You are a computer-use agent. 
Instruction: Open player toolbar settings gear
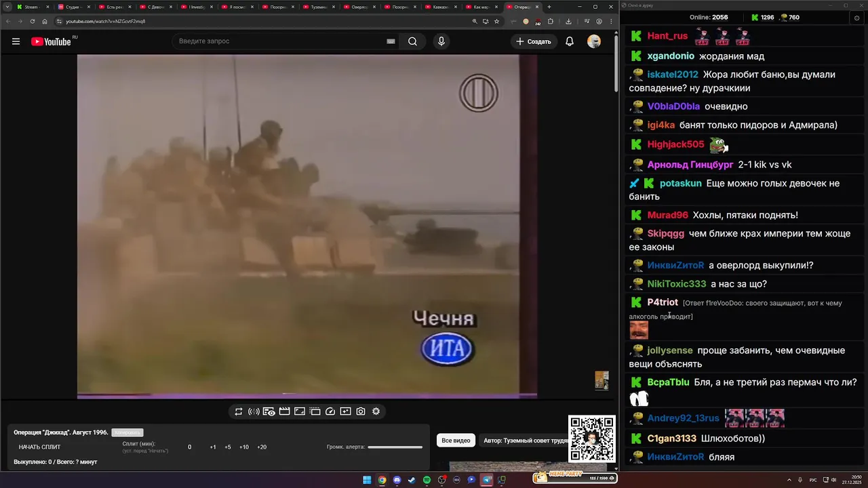(x=376, y=411)
